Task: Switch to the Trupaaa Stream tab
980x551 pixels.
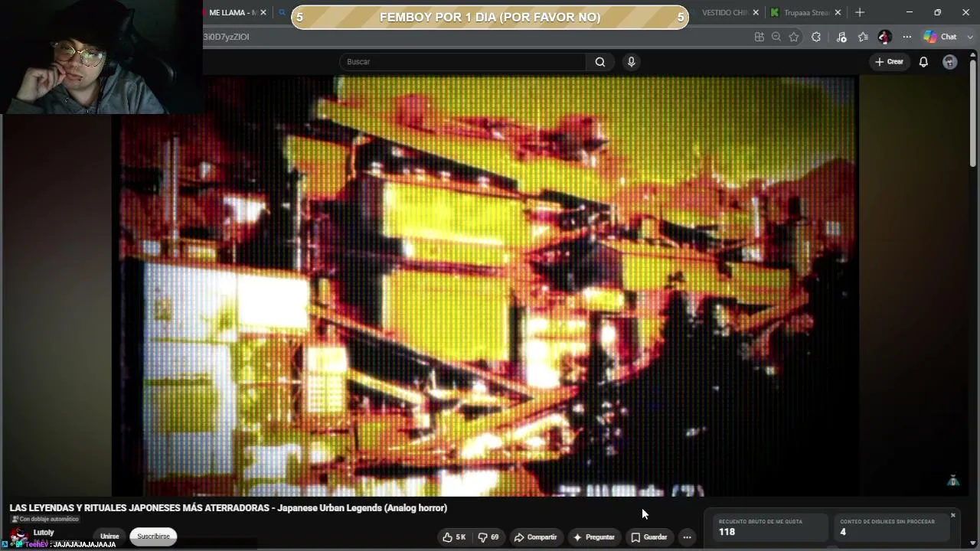Action: (x=806, y=12)
